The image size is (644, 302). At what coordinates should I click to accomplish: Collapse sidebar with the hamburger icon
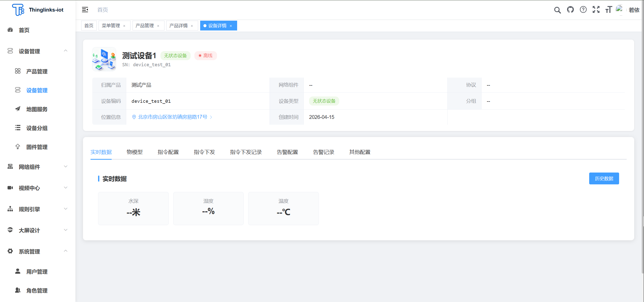coord(85,10)
